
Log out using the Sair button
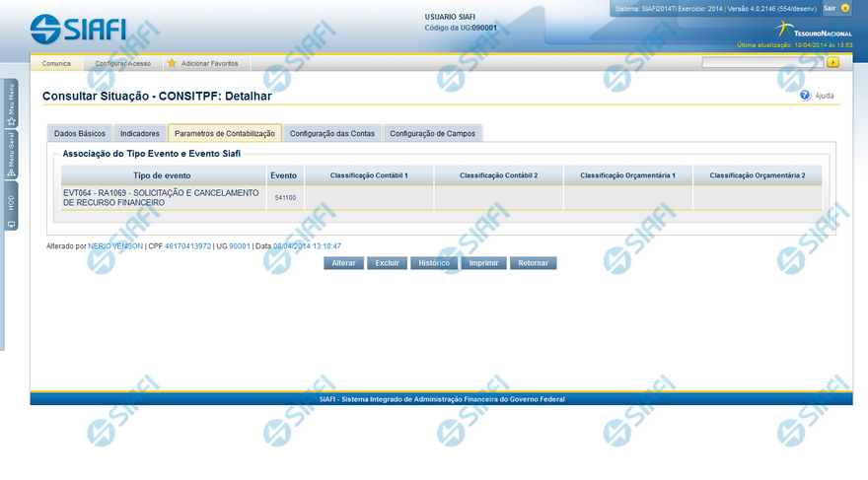coord(830,8)
